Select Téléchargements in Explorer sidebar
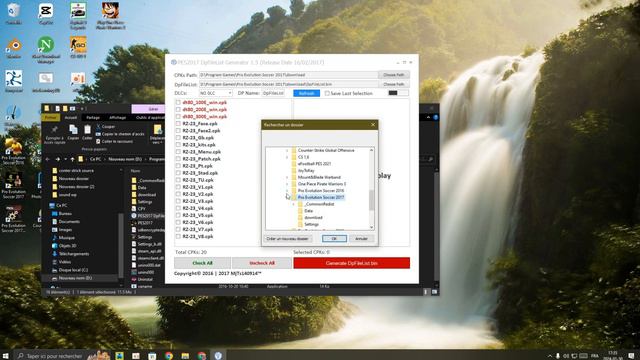The image size is (640, 360). click(x=74, y=254)
